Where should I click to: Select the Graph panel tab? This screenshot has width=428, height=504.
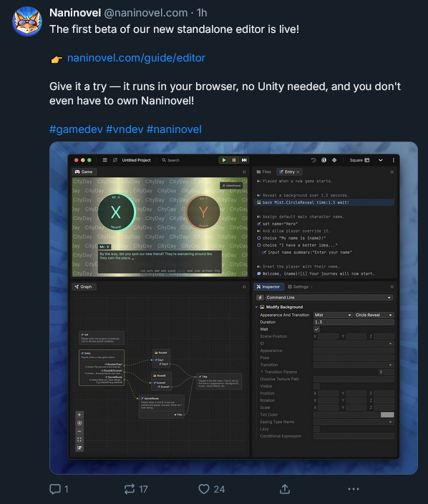(x=84, y=287)
